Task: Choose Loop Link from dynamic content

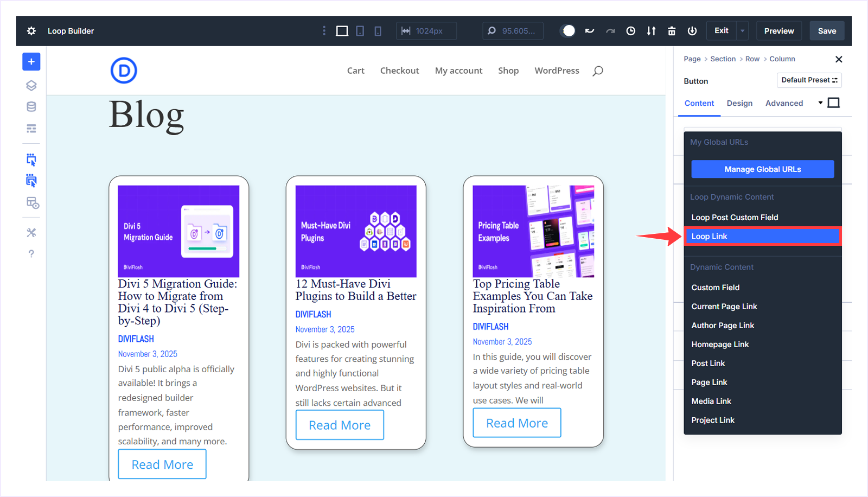Action: coord(762,237)
